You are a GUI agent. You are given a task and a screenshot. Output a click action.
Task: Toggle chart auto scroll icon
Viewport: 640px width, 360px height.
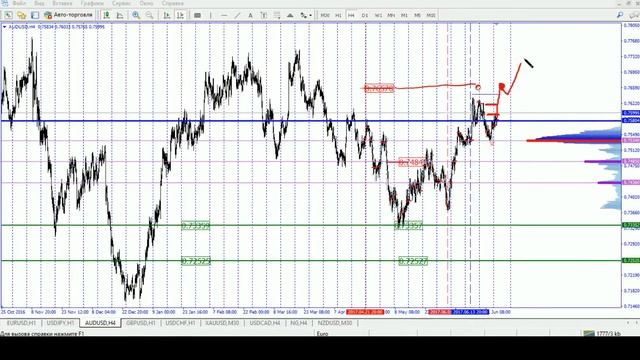pyautogui.click(x=167, y=15)
